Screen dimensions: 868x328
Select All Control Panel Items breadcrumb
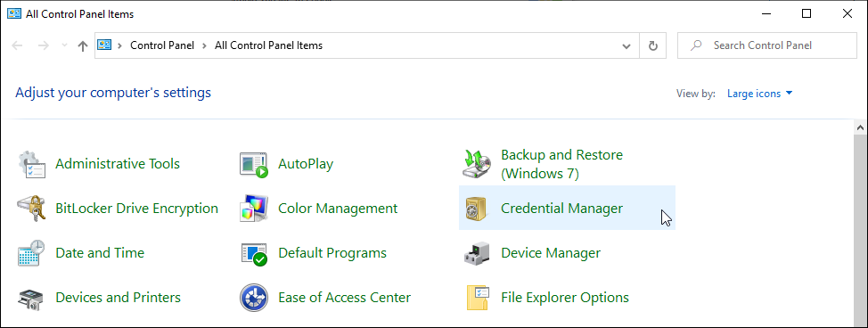(268, 45)
